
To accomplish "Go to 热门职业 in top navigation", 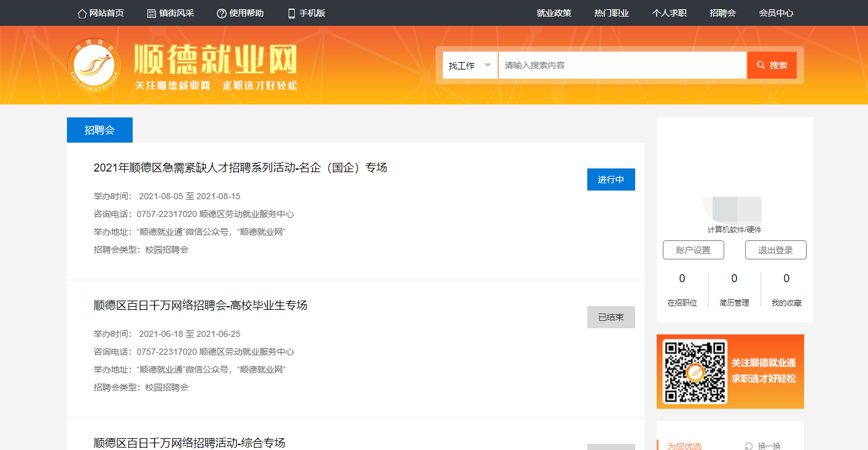I will pos(612,13).
